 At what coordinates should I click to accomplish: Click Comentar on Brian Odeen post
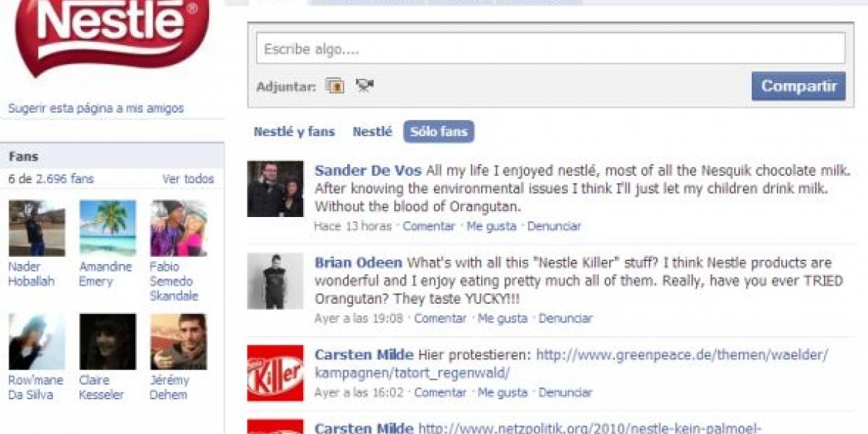pos(441,318)
